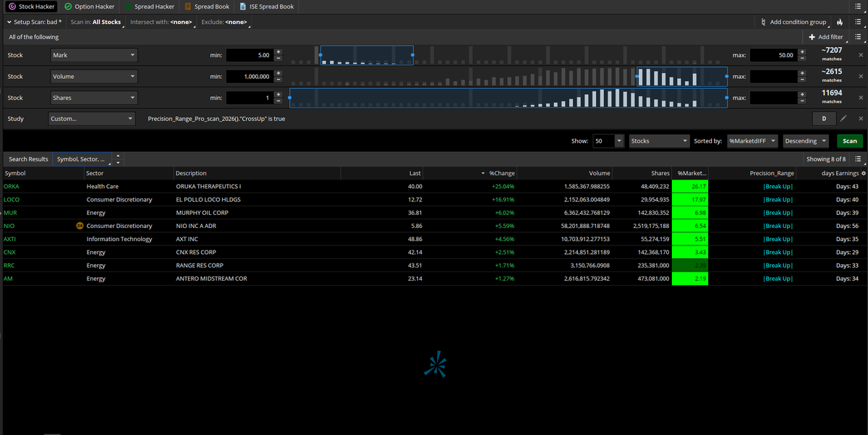868x435 pixels.
Task: Open results menu icon beside Showing 8 of 8
Action: 858,159
